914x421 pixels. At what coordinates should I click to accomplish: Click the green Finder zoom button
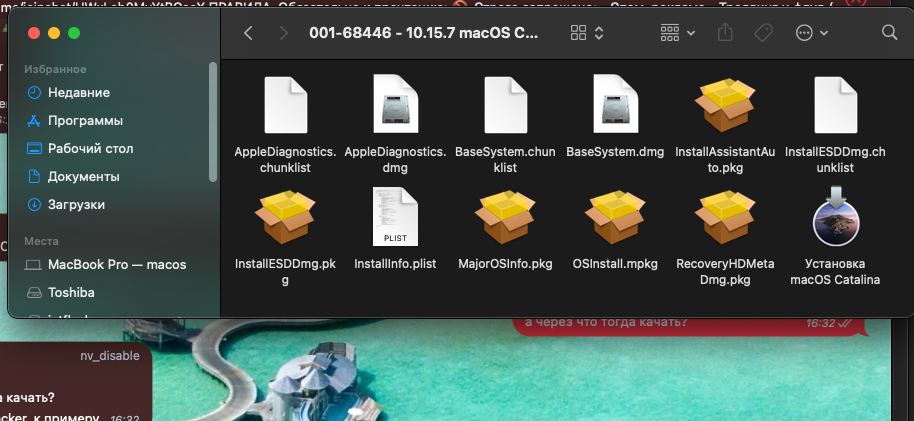click(74, 33)
